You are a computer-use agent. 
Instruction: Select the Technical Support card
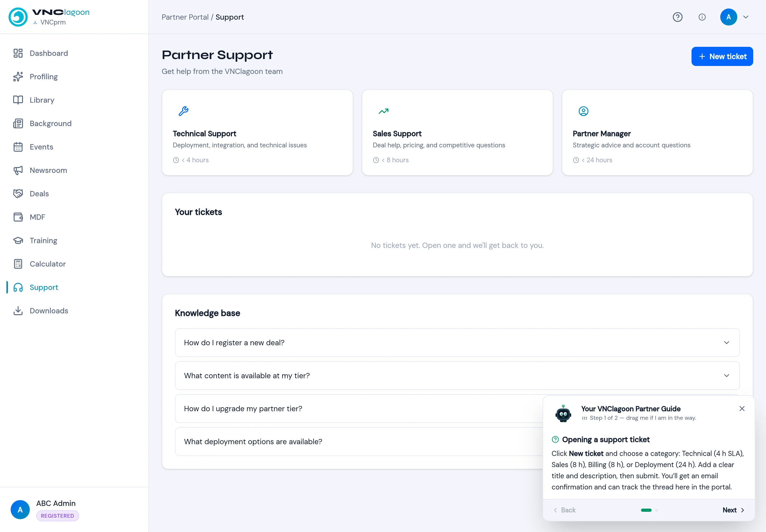(x=257, y=132)
